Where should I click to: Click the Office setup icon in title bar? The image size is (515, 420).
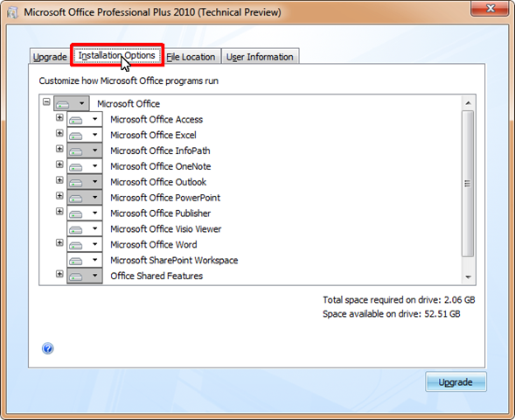tap(12, 13)
